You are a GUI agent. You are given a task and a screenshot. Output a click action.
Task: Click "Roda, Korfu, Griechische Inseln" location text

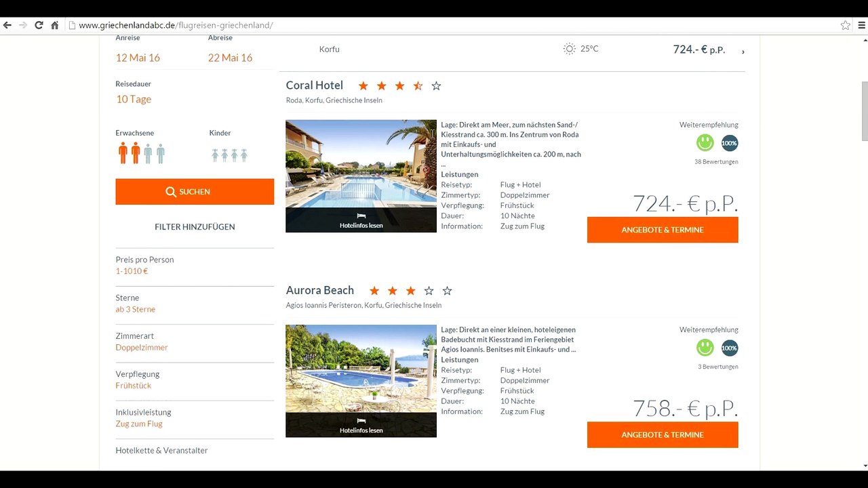coord(334,100)
